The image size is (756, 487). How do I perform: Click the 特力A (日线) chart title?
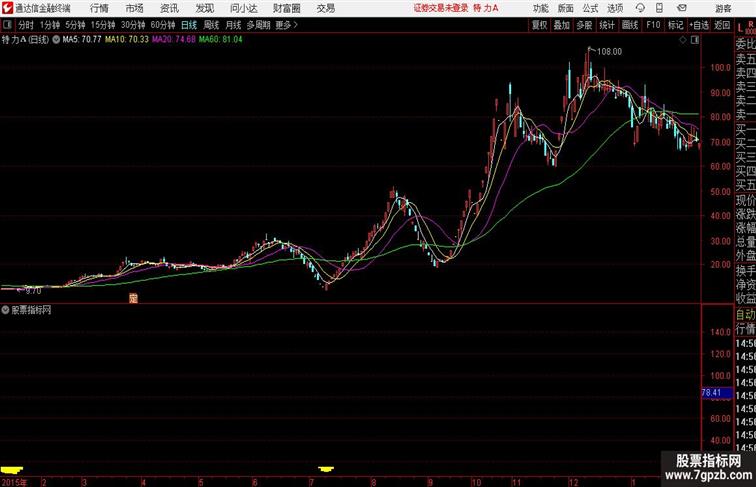(26, 40)
